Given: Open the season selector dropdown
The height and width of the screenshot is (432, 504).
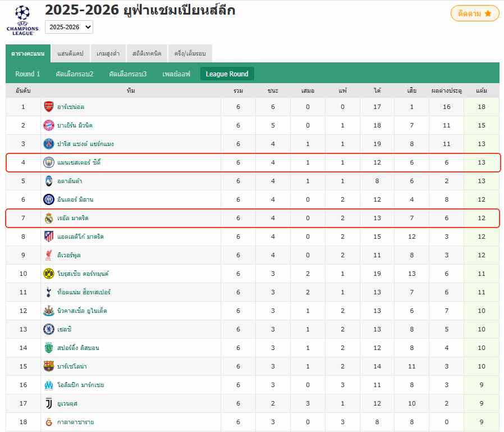Looking at the screenshot, I should [x=68, y=26].
